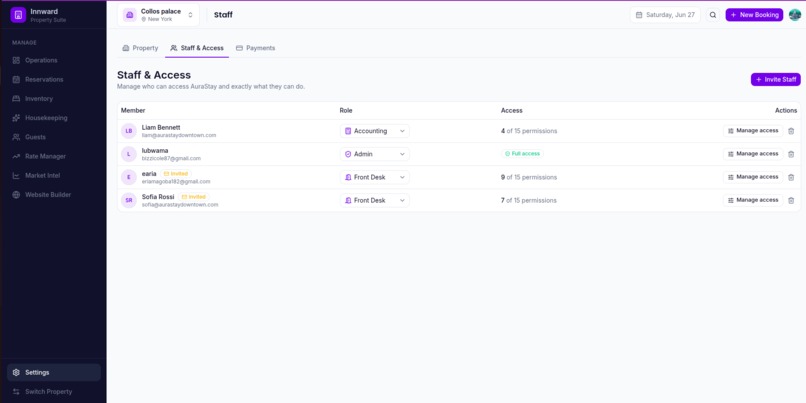Click the Access column header
806x403 pixels.
pos(511,111)
